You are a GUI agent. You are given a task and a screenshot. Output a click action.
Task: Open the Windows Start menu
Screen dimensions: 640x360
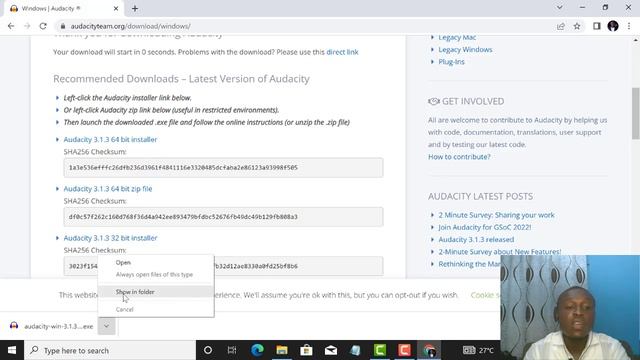[12, 350]
